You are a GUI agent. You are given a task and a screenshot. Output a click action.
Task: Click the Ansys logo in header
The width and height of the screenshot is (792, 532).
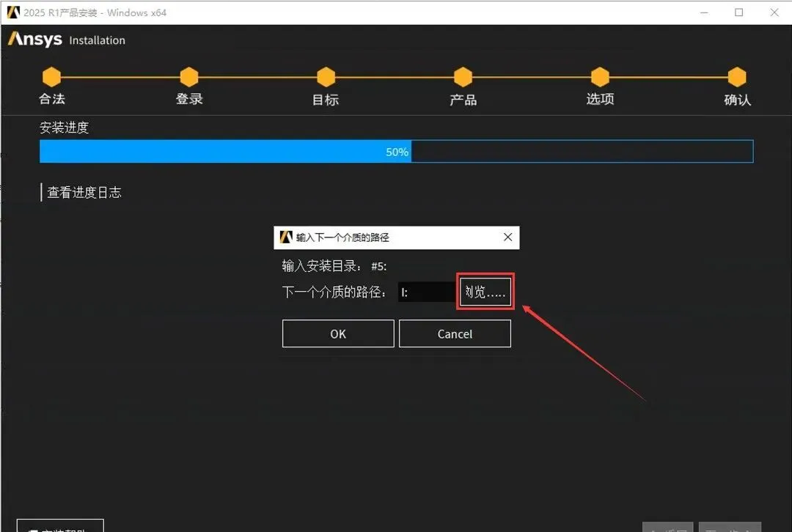click(35, 39)
